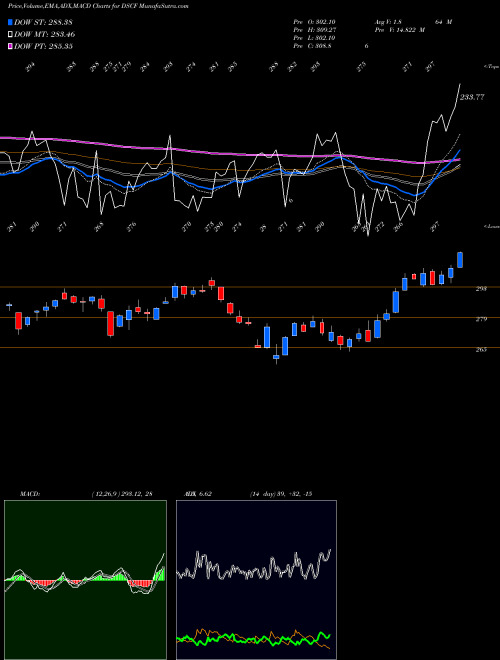The image size is (500, 660).
Task: Click the chart title mentioning MunafaSutra.com
Action: click(x=98, y=6)
